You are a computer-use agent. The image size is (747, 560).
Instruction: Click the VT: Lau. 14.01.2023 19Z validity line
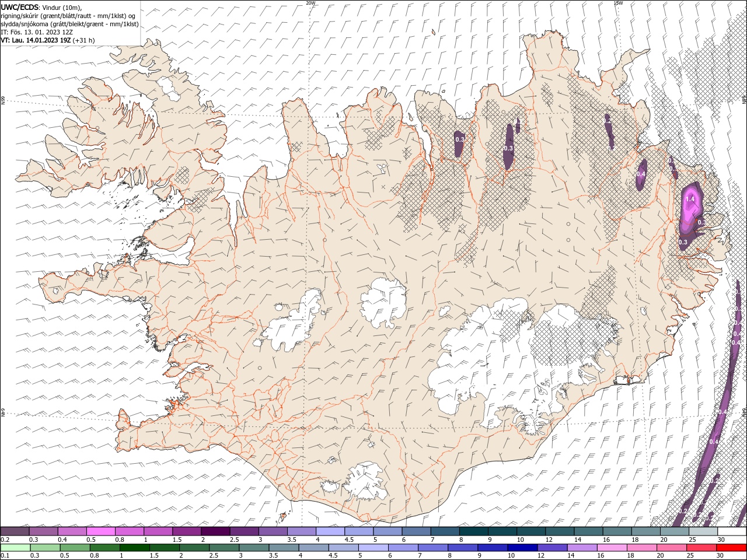click(x=47, y=40)
